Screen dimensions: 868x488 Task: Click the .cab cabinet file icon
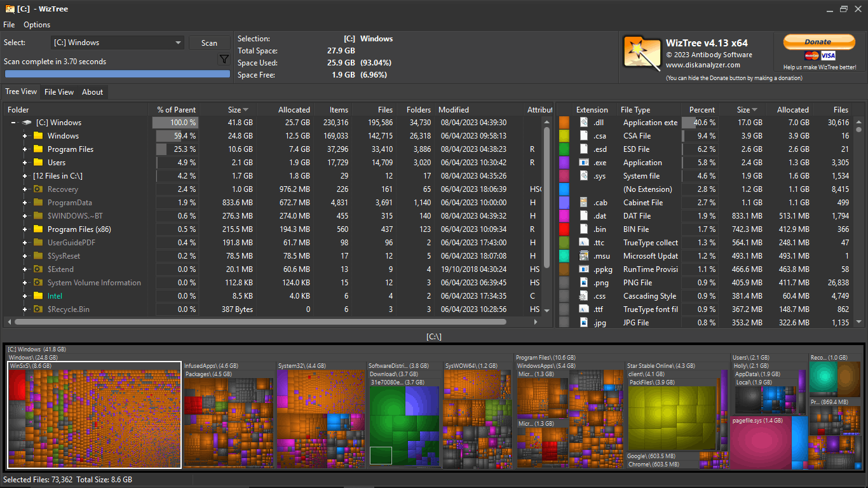pyautogui.click(x=584, y=203)
